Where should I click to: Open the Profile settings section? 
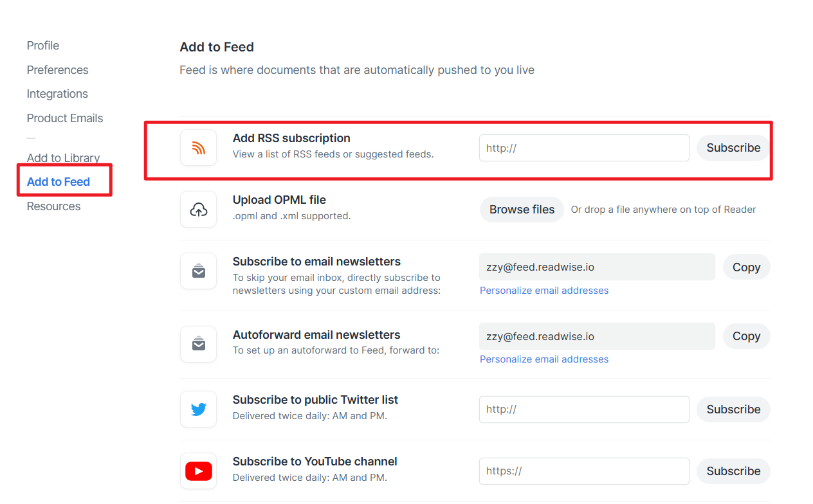pos(43,46)
